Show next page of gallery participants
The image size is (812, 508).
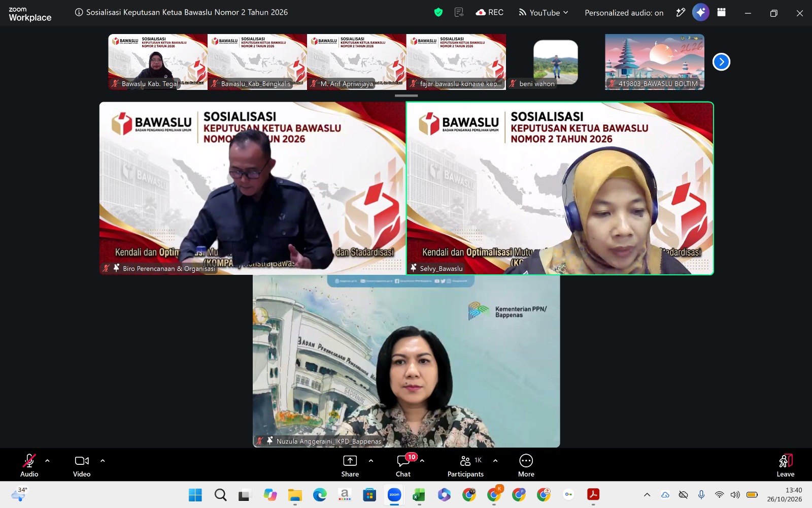point(721,62)
